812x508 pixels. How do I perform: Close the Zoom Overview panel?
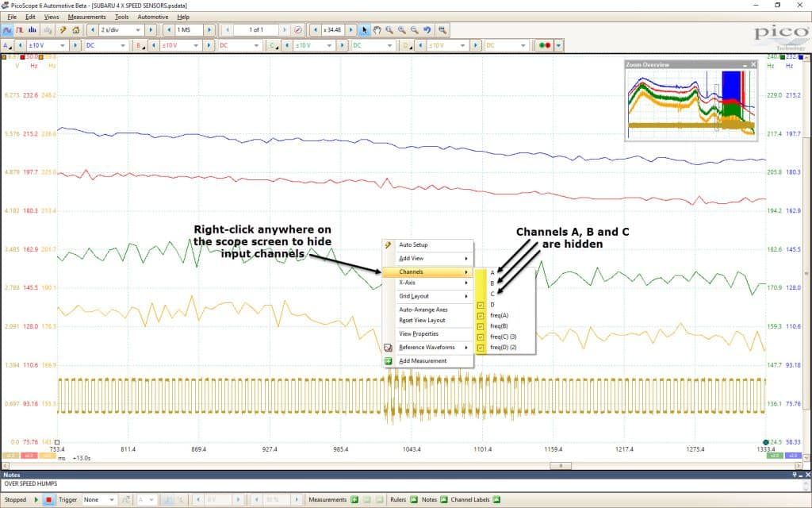[x=753, y=65]
